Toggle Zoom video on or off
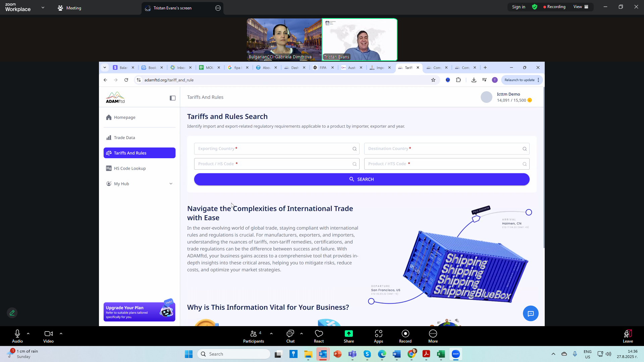This screenshot has height=362, width=644. [x=49, y=336]
